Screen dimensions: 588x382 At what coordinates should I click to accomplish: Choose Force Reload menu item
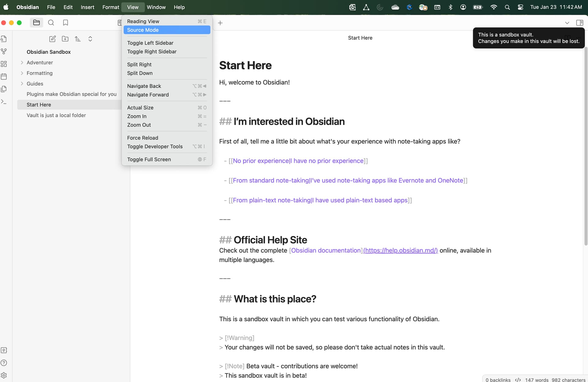[x=167, y=138]
